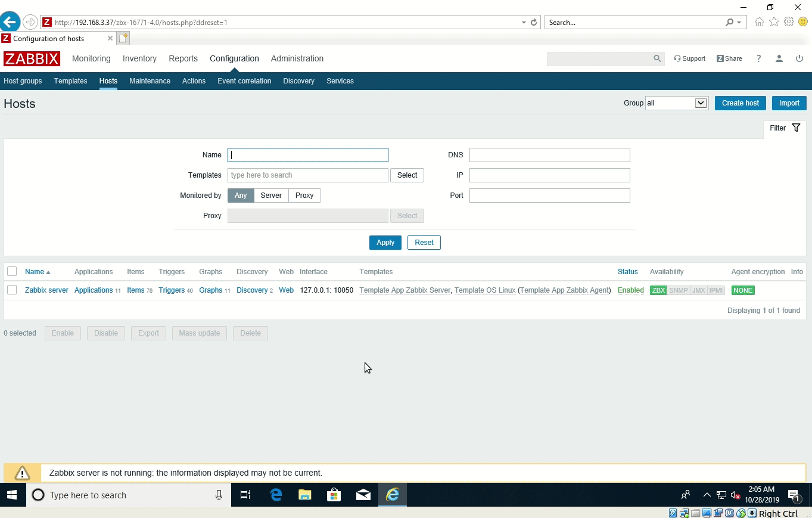Click the muted volume tray icon
This screenshot has height=518, width=812.
[736, 495]
